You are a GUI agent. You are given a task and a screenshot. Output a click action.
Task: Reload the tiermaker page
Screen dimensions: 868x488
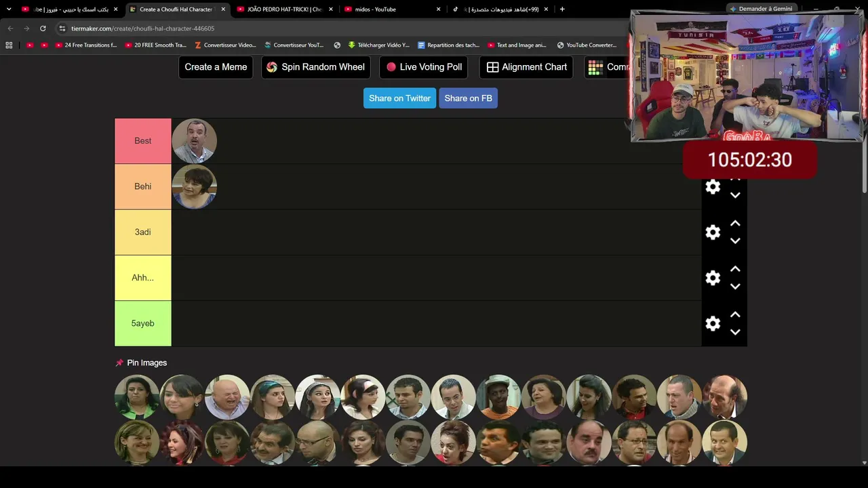[x=43, y=28]
